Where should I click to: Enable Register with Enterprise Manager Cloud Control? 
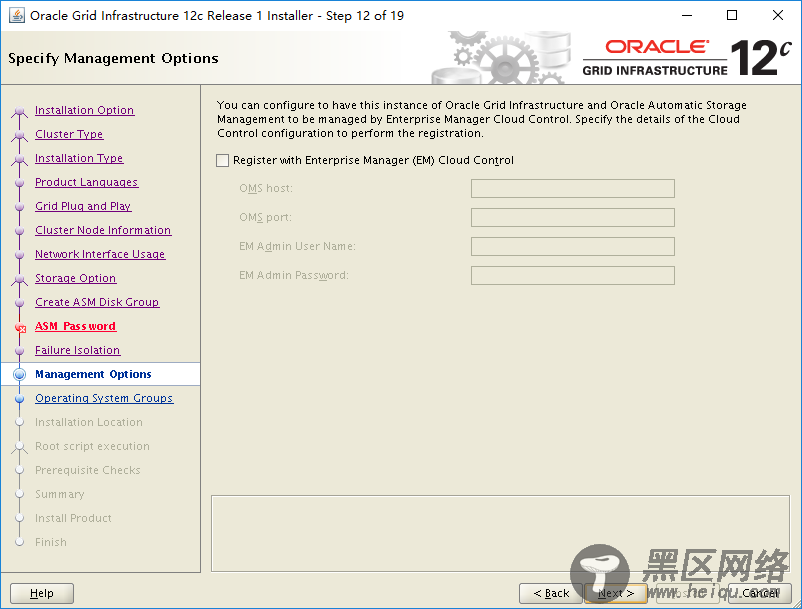pyautogui.click(x=222, y=161)
